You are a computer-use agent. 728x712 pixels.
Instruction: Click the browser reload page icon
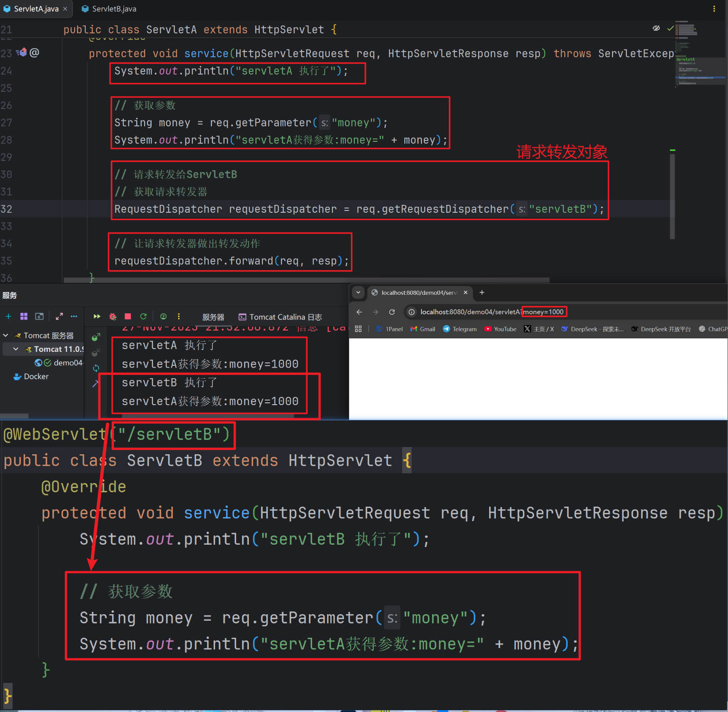click(392, 312)
